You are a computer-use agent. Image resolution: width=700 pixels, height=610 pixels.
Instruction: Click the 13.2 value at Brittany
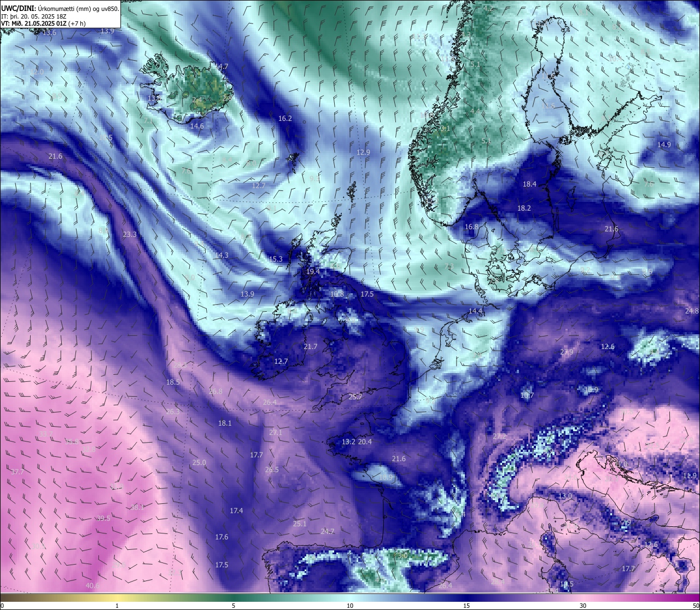pos(348,441)
